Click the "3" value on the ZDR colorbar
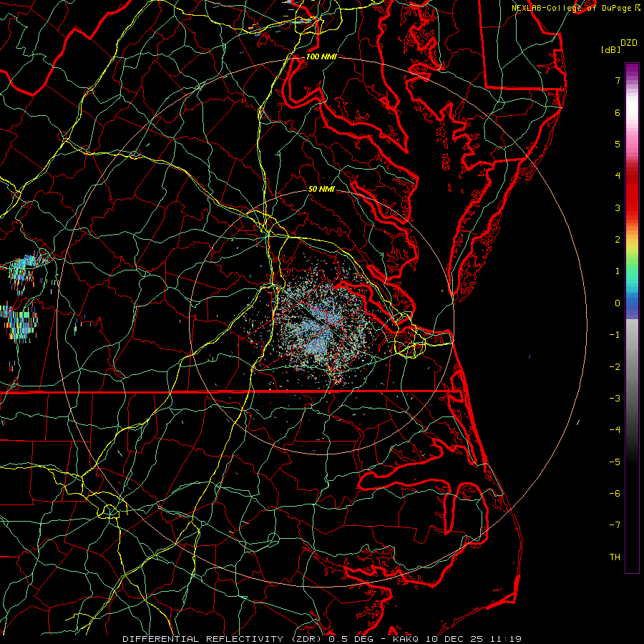644x644 pixels. pos(618,208)
